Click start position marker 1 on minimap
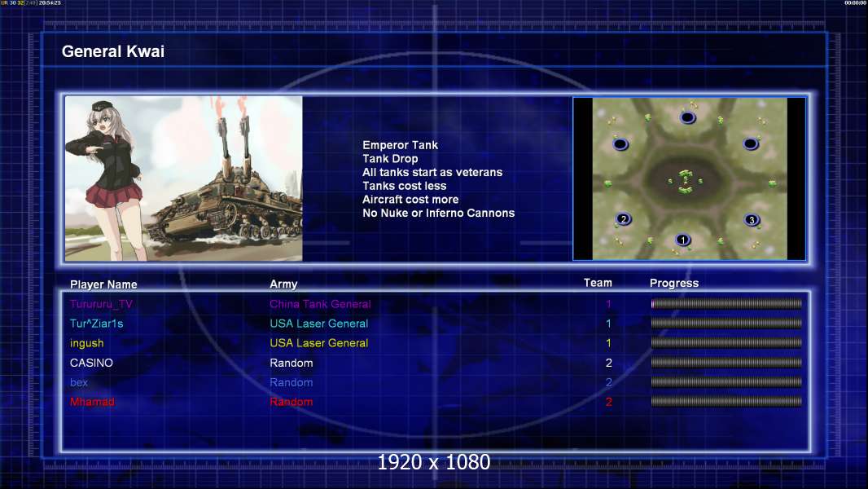 pos(683,240)
